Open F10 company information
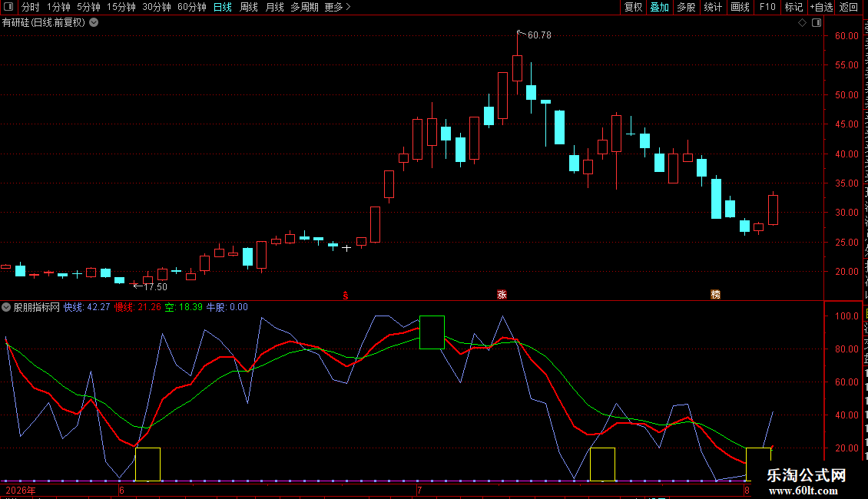 click(x=767, y=7)
